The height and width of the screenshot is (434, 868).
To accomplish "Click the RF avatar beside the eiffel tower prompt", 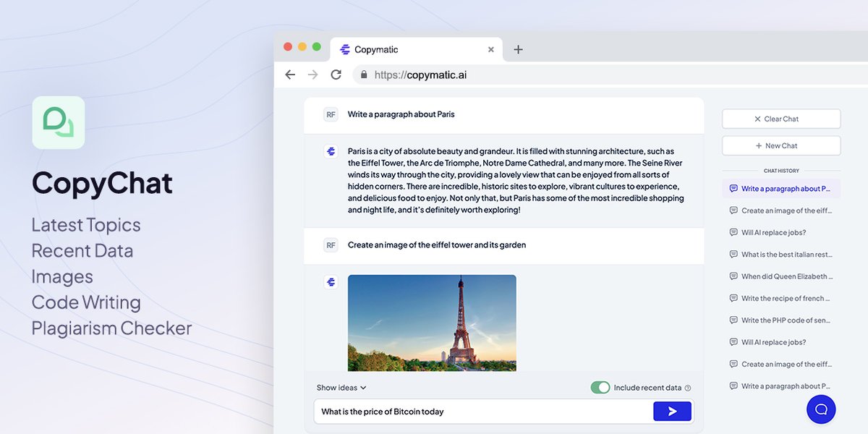I will 331,245.
